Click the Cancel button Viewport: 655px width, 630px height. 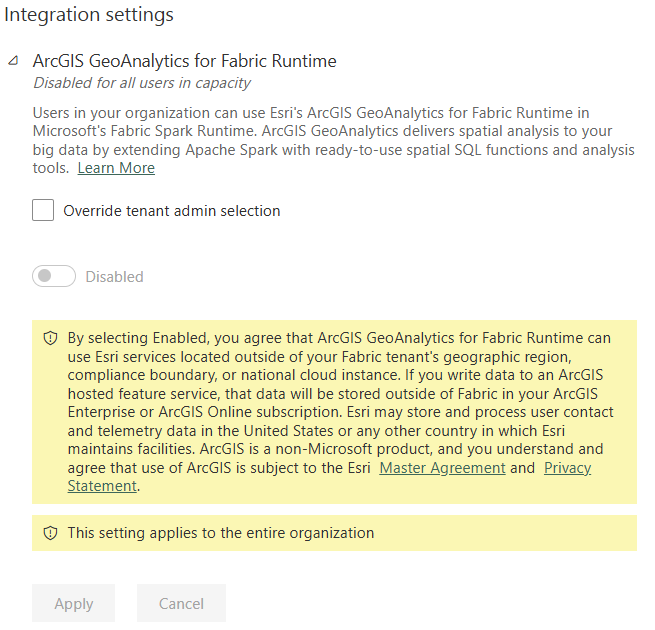click(x=181, y=603)
